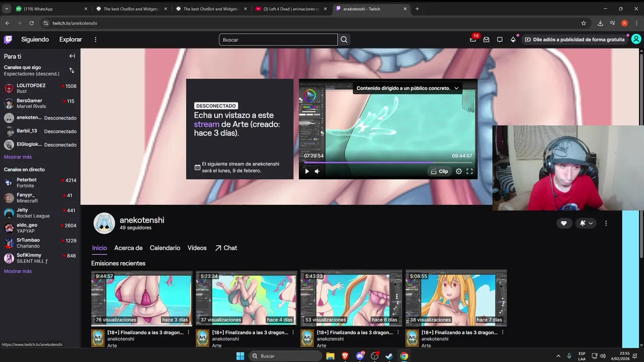
Task: Seek on the video progress bar
Action: pos(388,162)
